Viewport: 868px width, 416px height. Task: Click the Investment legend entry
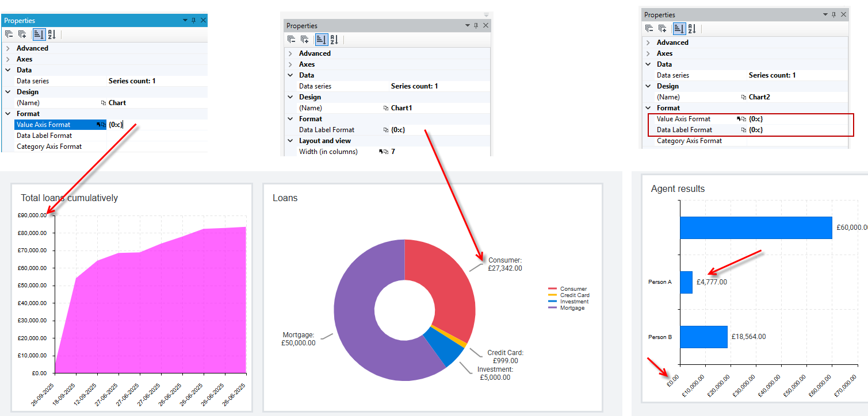[568, 302]
